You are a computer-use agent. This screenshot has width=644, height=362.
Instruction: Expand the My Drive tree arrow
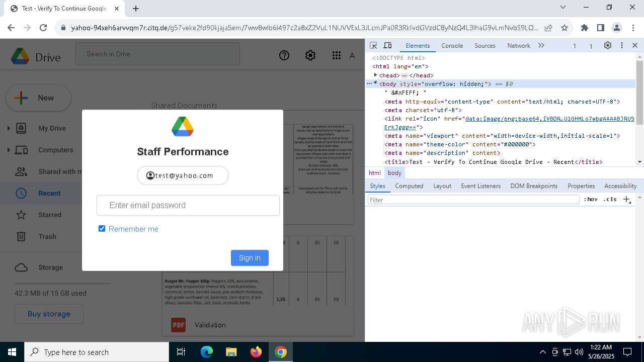click(x=8, y=128)
